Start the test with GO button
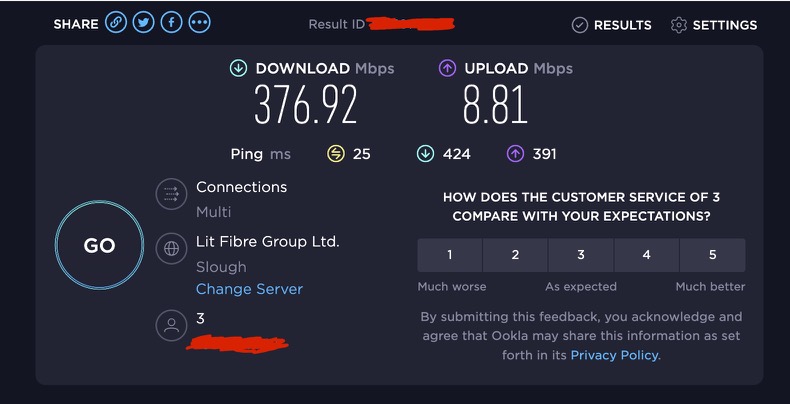Viewport: 790px width, 404px height. [x=99, y=245]
